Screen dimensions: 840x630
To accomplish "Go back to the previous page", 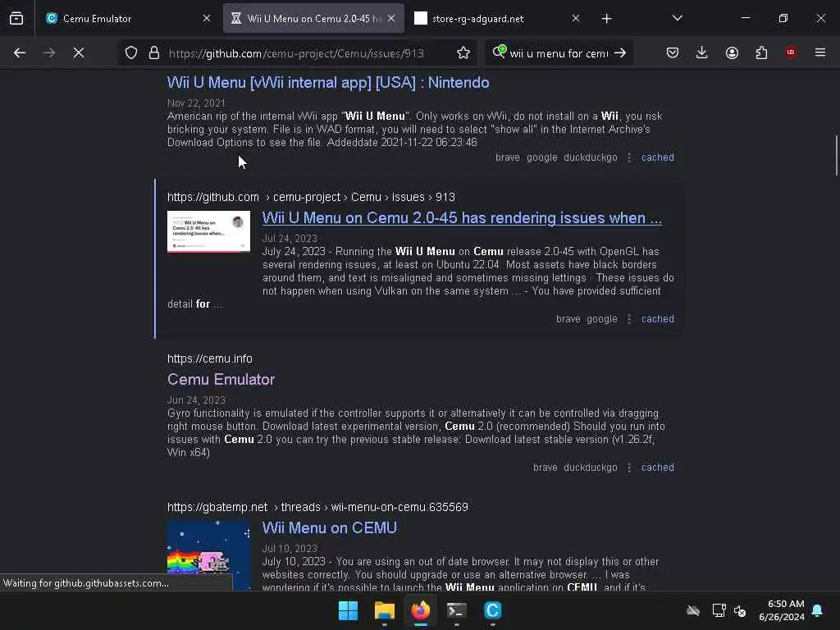I will pyautogui.click(x=20, y=52).
